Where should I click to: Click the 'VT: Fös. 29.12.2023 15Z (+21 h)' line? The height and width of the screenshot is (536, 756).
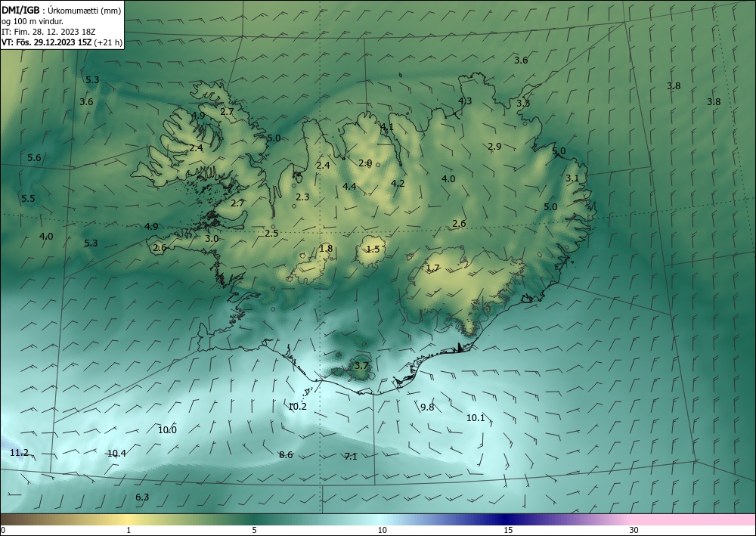click(x=62, y=42)
